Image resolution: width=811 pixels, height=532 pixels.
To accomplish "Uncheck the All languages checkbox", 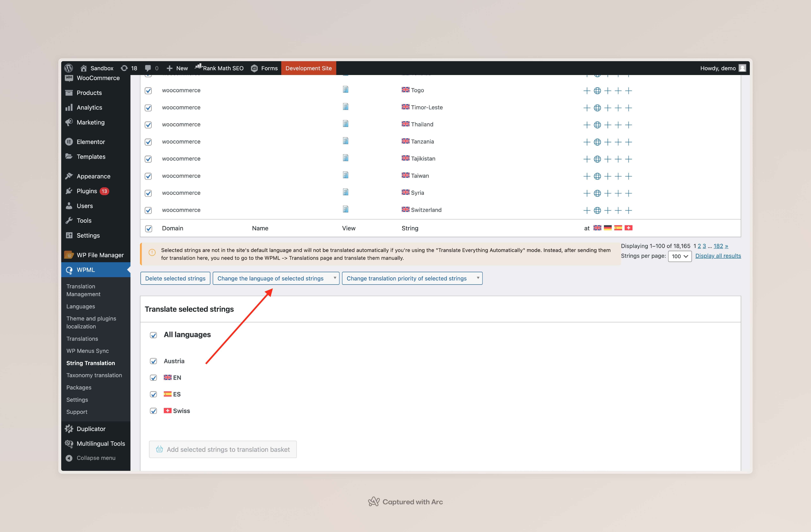I will coord(153,335).
